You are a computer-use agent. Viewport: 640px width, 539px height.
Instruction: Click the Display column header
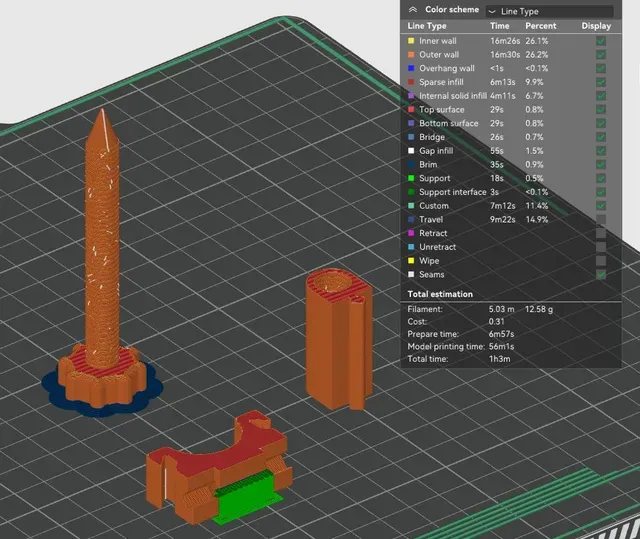[x=596, y=26]
